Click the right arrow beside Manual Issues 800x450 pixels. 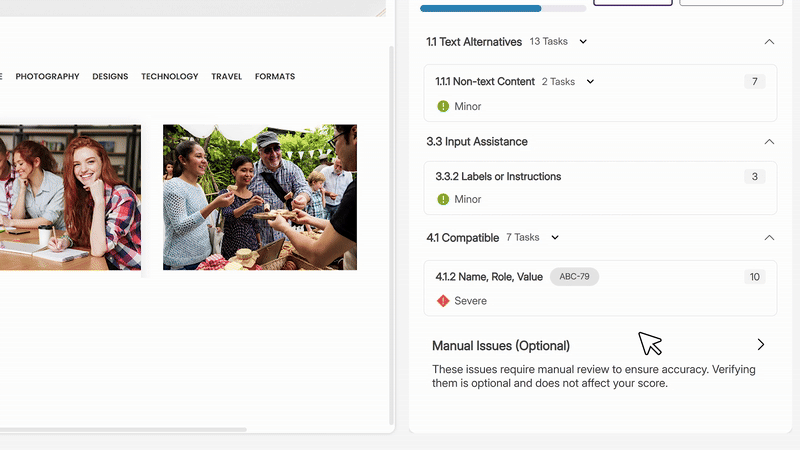761,345
